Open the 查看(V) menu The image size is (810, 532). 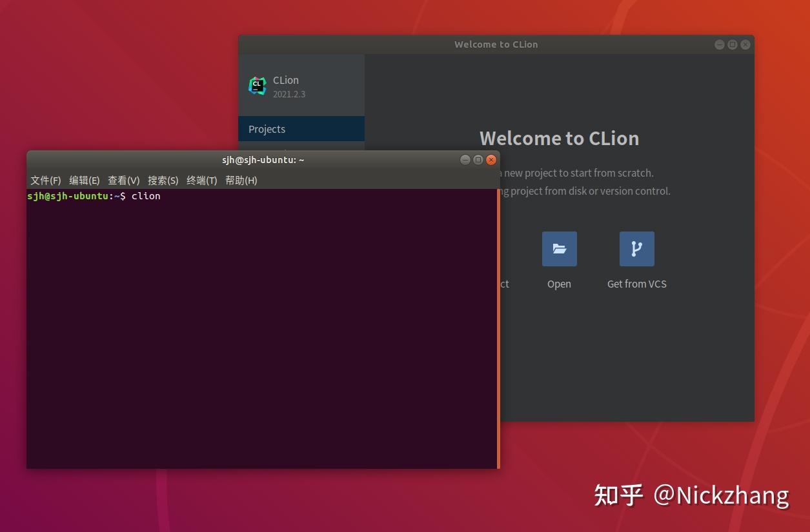coord(123,181)
